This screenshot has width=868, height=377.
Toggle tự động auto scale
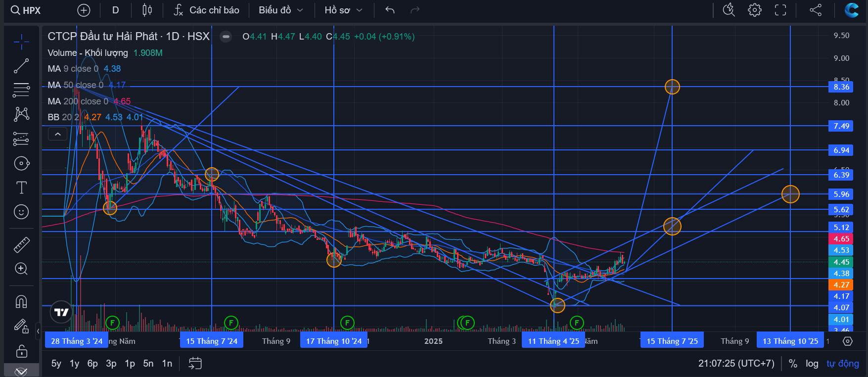pos(843,364)
